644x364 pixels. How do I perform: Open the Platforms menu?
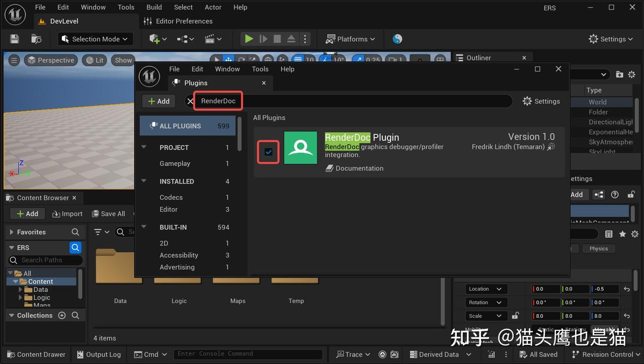350,39
